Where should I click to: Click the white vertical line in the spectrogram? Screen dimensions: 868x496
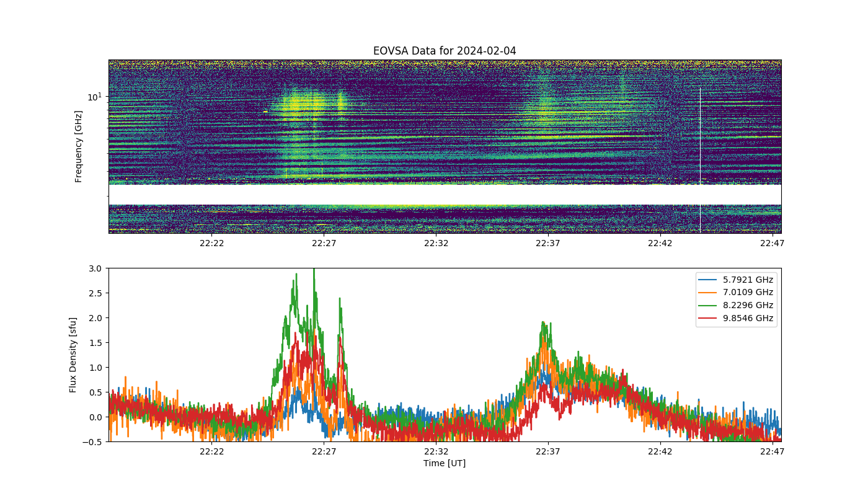click(700, 160)
